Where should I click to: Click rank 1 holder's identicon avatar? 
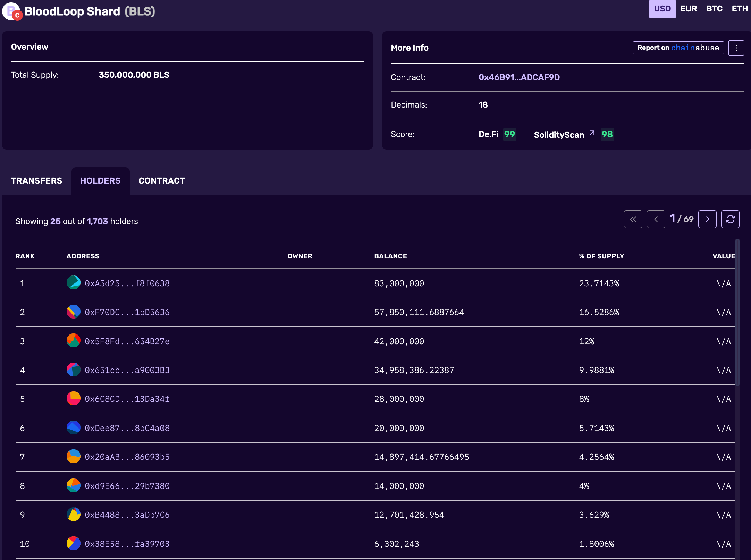[74, 283]
